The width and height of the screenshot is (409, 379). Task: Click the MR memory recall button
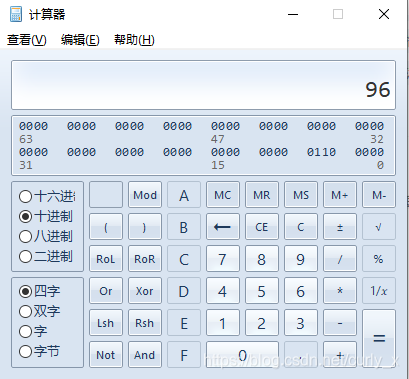[262, 195]
